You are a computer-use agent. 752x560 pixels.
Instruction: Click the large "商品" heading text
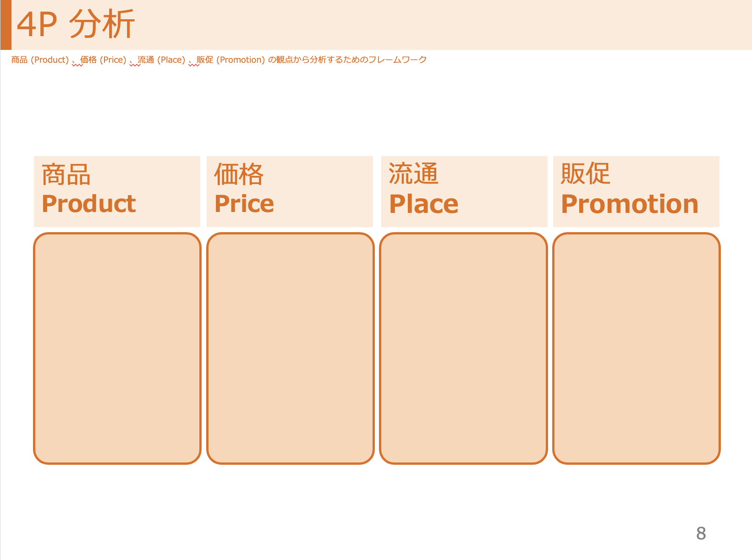point(66,174)
